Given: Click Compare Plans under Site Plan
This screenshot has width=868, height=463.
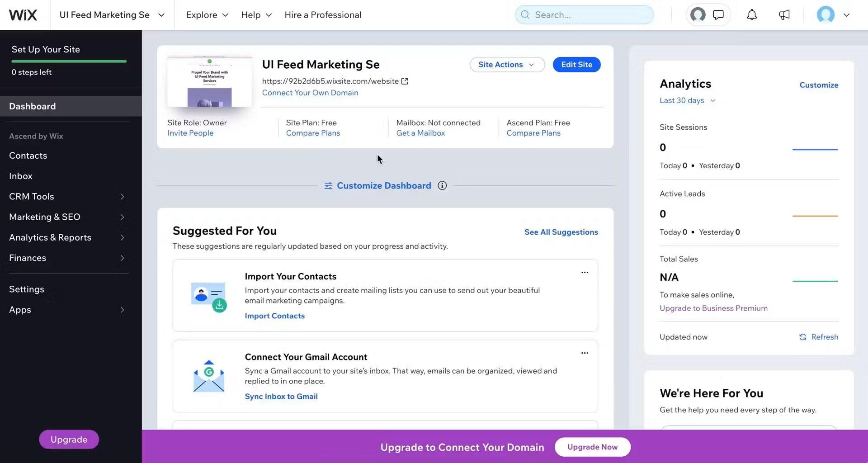Looking at the screenshot, I should pyautogui.click(x=313, y=133).
